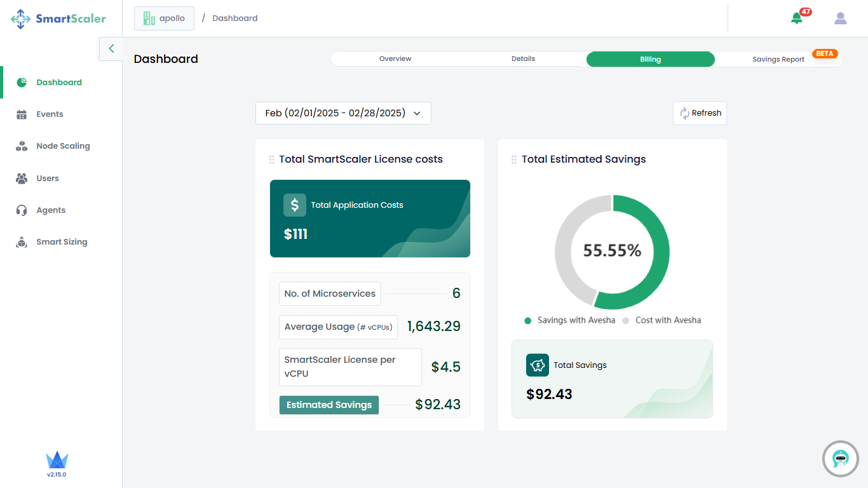The height and width of the screenshot is (488, 868).
Task: Go to Node Scaling
Action: pyautogui.click(x=62, y=146)
